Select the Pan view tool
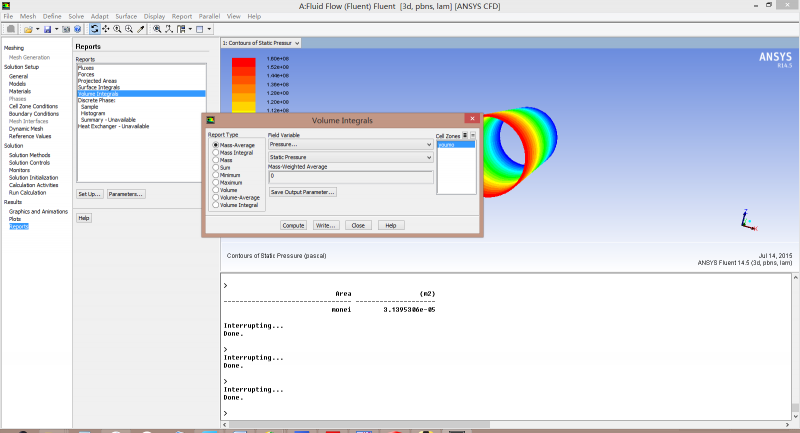Viewport: 800px width, 433px height. pos(106,29)
